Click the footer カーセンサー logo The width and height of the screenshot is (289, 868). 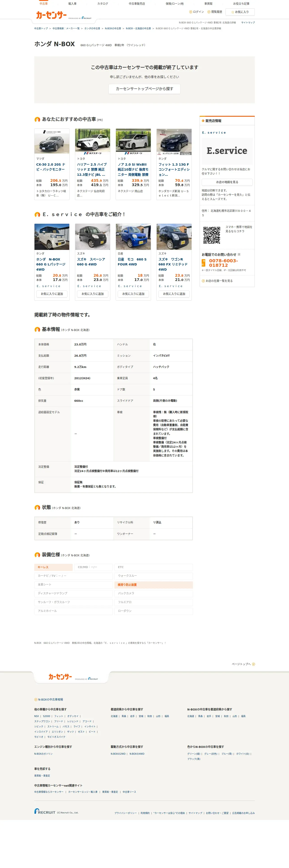[x=61, y=677]
